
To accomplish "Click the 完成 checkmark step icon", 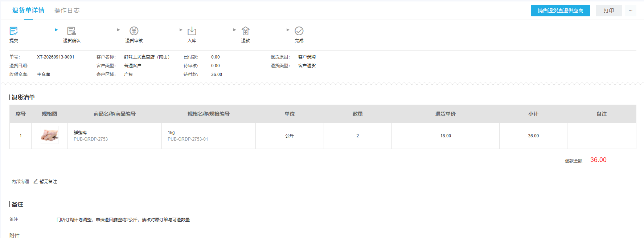I will [299, 31].
